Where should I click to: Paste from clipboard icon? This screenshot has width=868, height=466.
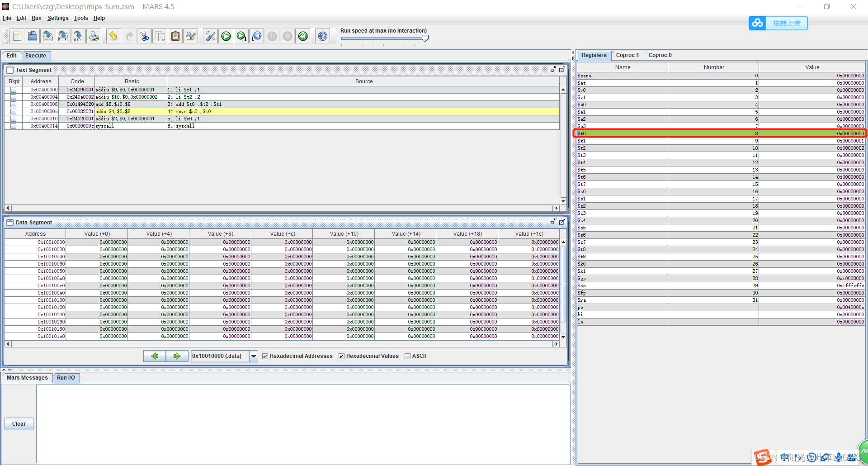(x=175, y=36)
